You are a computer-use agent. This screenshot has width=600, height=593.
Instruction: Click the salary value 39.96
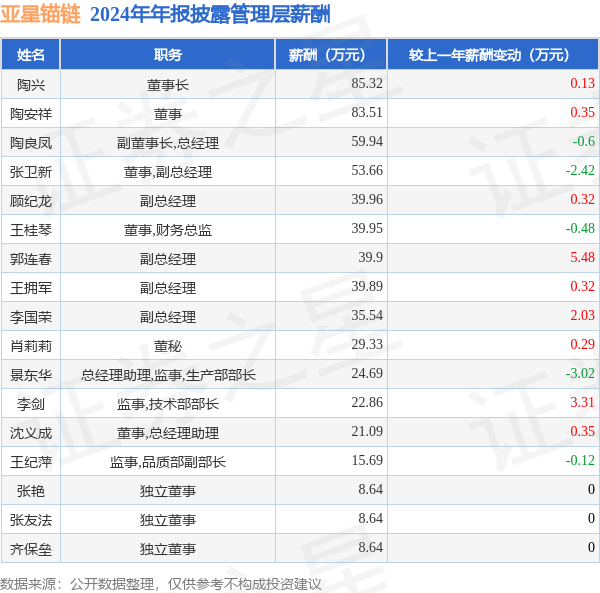coord(367,200)
